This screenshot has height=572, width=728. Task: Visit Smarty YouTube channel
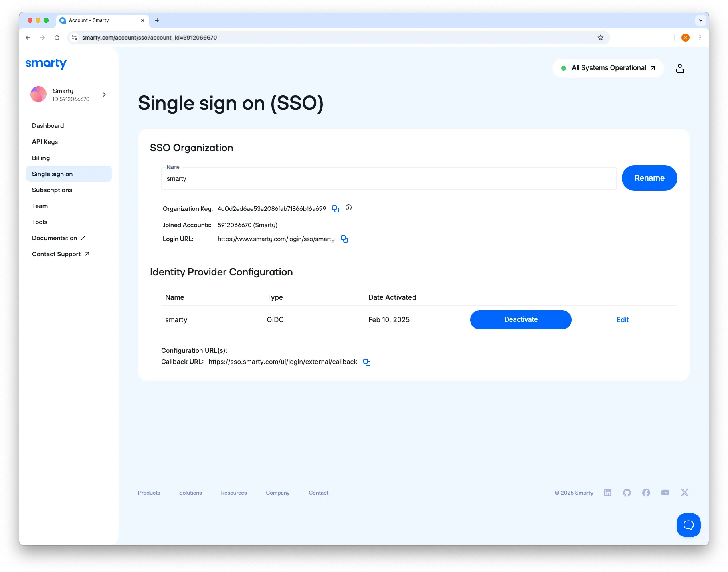tap(665, 493)
